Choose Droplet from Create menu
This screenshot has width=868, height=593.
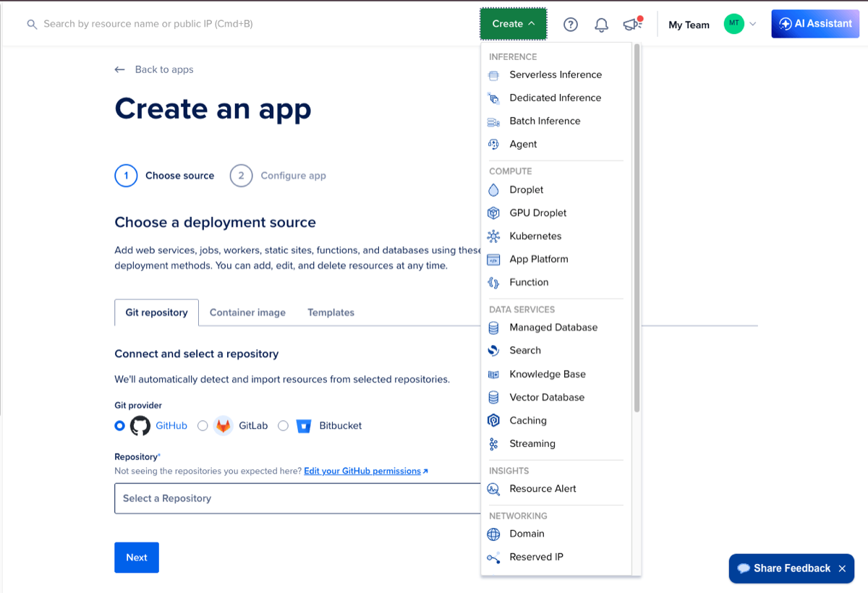click(556, 190)
